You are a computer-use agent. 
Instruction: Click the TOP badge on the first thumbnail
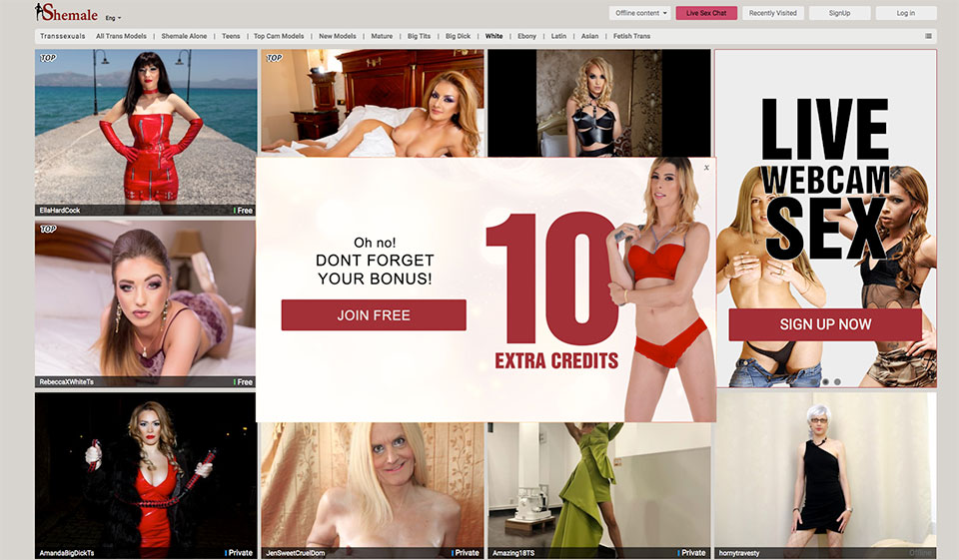[x=47, y=58]
